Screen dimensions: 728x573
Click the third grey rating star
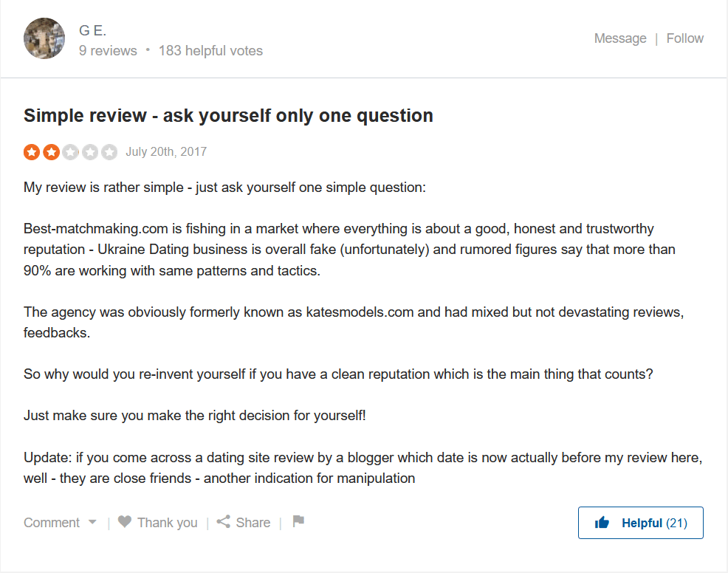pos(70,152)
